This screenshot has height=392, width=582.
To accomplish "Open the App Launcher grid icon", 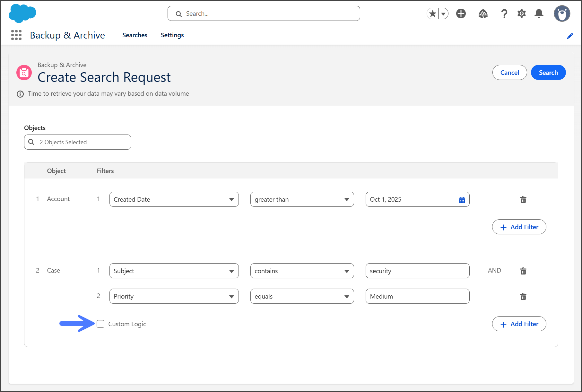I will [x=16, y=35].
